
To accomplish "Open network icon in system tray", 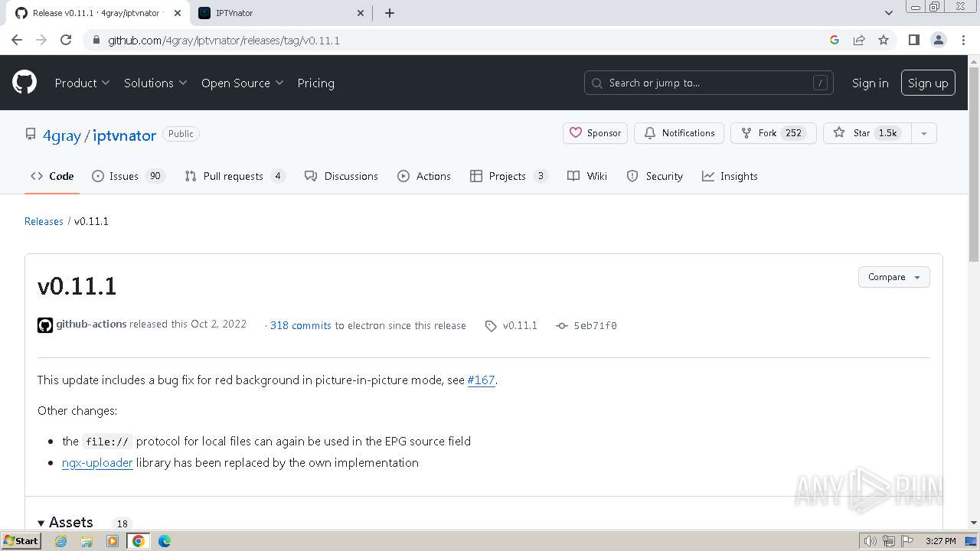I will click(888, 541).
